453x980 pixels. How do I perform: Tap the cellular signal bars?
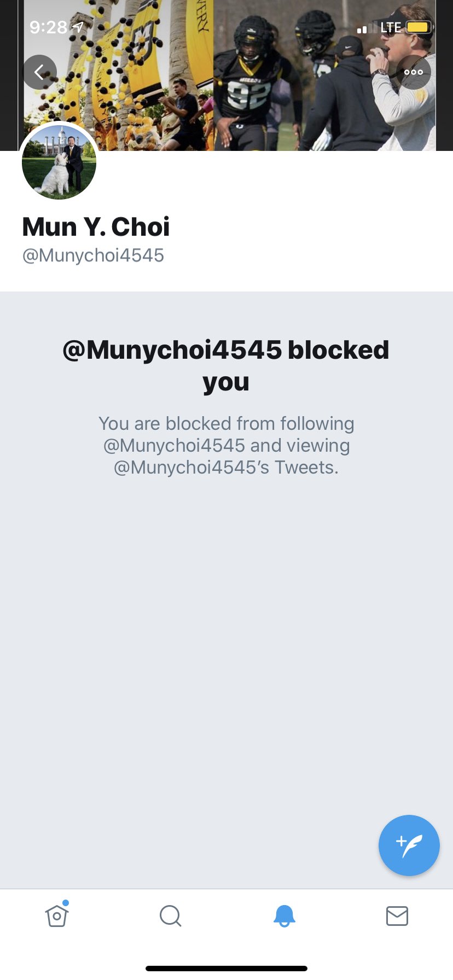tap(367, 28)
